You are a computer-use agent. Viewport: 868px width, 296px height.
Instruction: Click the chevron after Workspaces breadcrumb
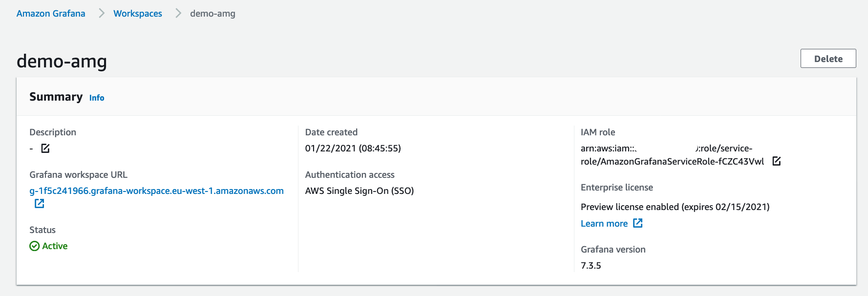pos(178,13)
